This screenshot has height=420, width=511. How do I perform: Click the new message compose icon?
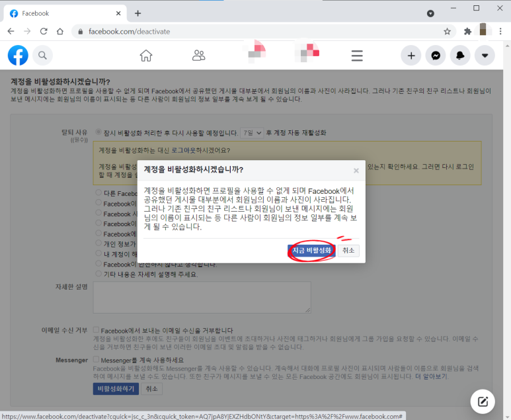[483, 401]
